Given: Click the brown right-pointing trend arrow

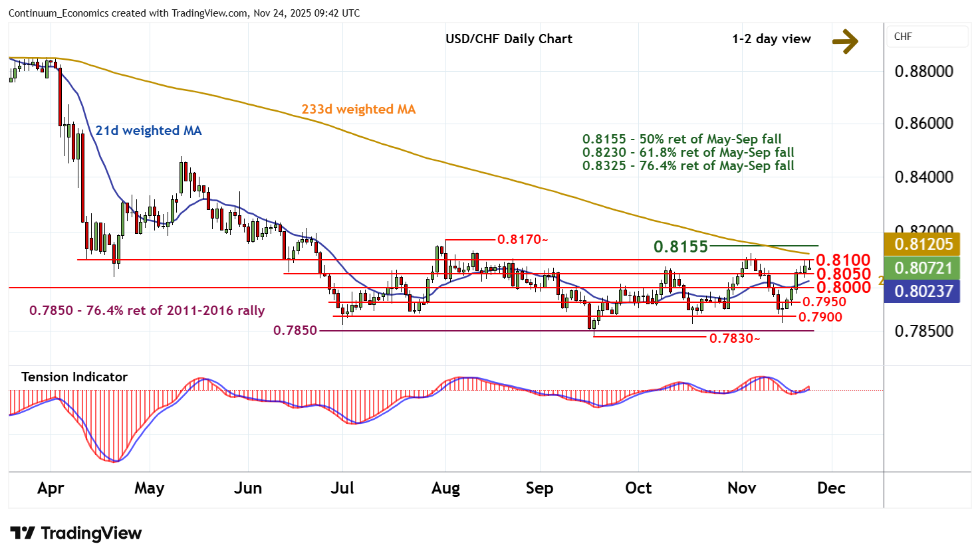Looking at the screenshot, I should 845,41.
